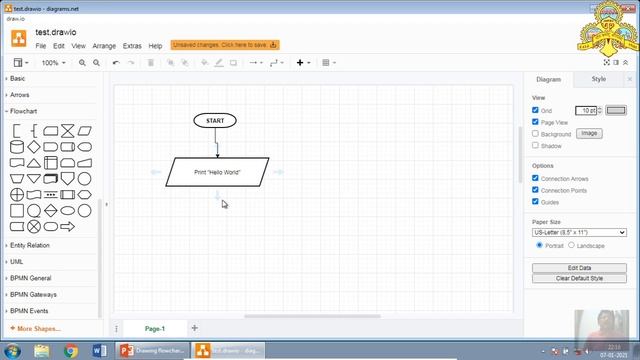
Task: Click the grid color swatch
Action: tap(616, 110)
